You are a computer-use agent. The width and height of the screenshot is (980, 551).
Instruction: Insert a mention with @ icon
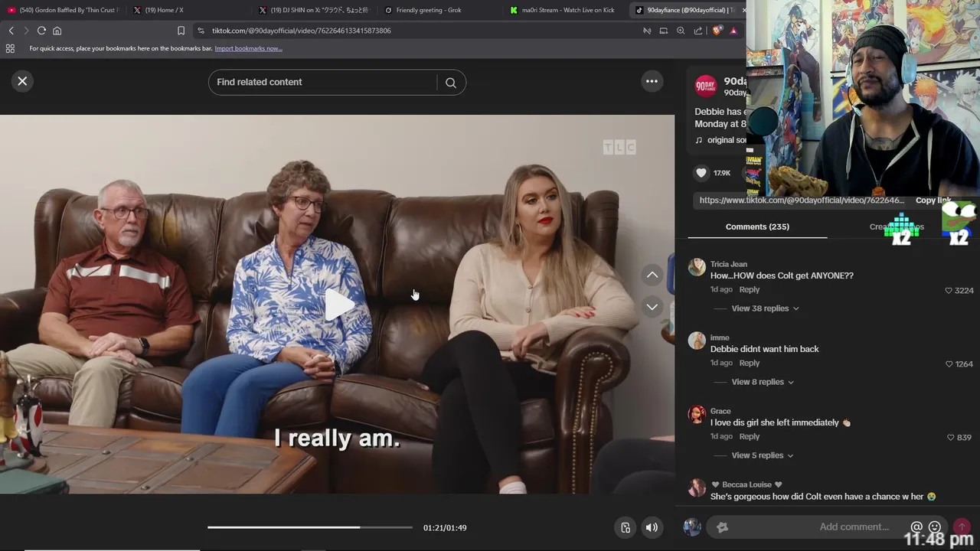[x=916, y=527]
